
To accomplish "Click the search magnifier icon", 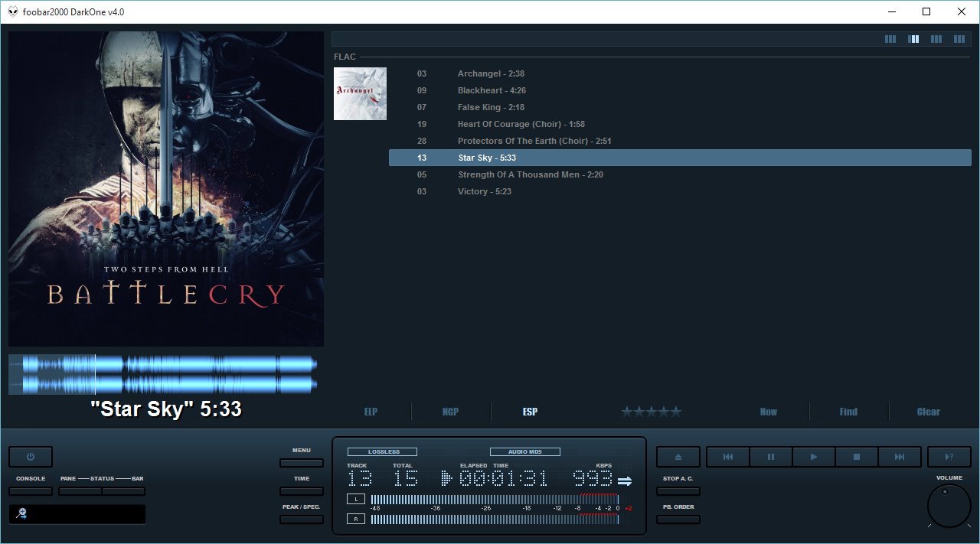I will click(23, 514).
